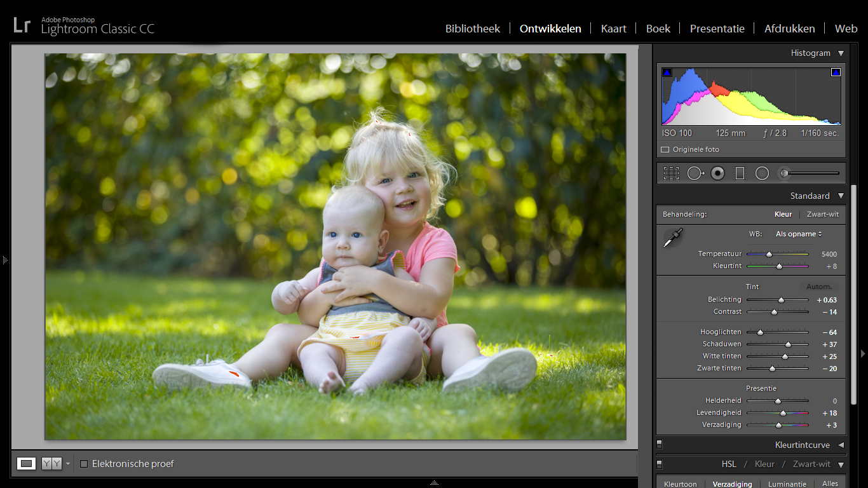
Task: Open the Kaart module
Action: click(x=614, y=29)
